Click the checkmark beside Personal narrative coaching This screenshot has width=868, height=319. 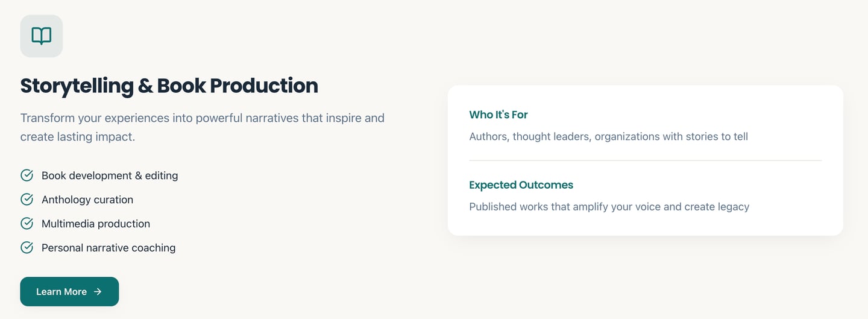[x=27, y=248]
